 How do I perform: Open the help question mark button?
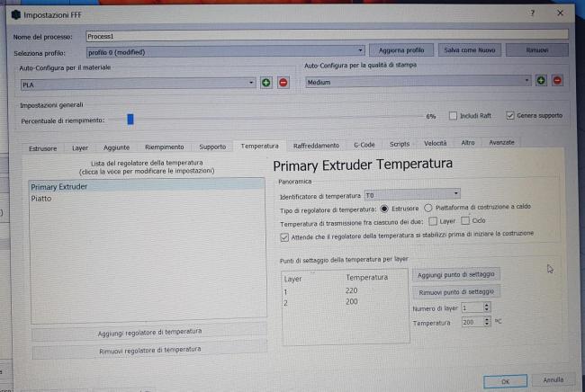point(533,13)
